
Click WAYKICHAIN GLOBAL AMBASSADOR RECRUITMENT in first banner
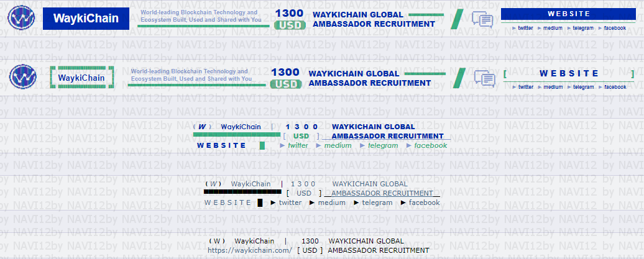[x=374, y=19]
